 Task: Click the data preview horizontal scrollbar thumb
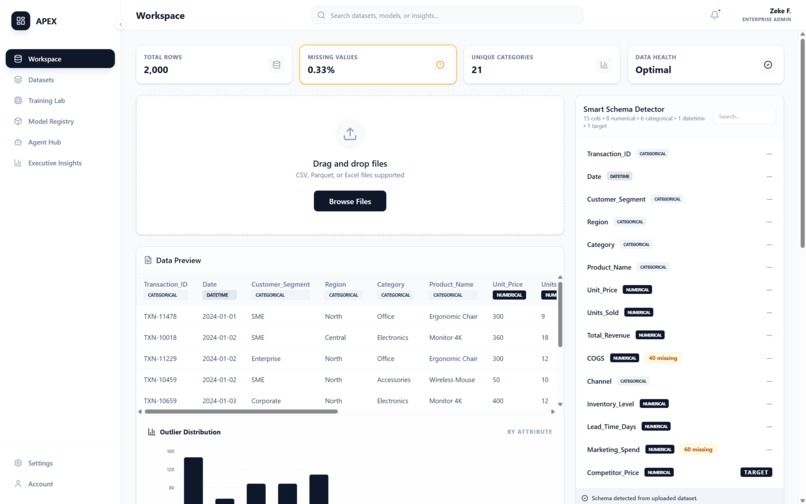click(x=241, y=411)
